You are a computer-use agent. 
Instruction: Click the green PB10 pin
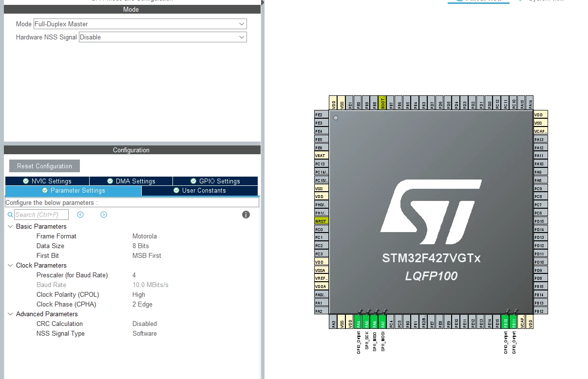pos(506,322)
